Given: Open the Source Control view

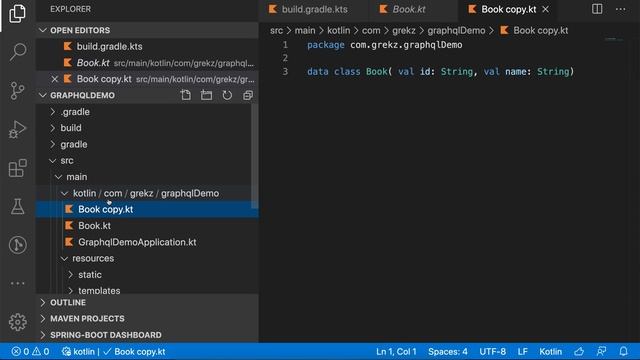Looking at the screenshot, I should (x=17, y=90).
